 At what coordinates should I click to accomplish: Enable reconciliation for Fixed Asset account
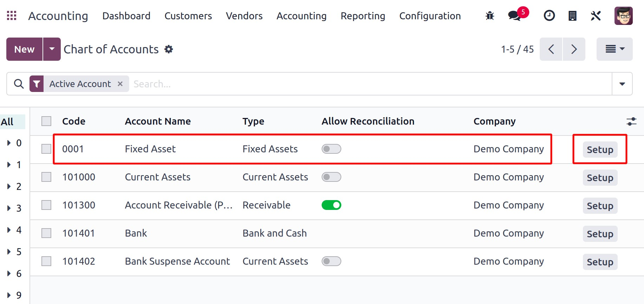tap(331, 149)
